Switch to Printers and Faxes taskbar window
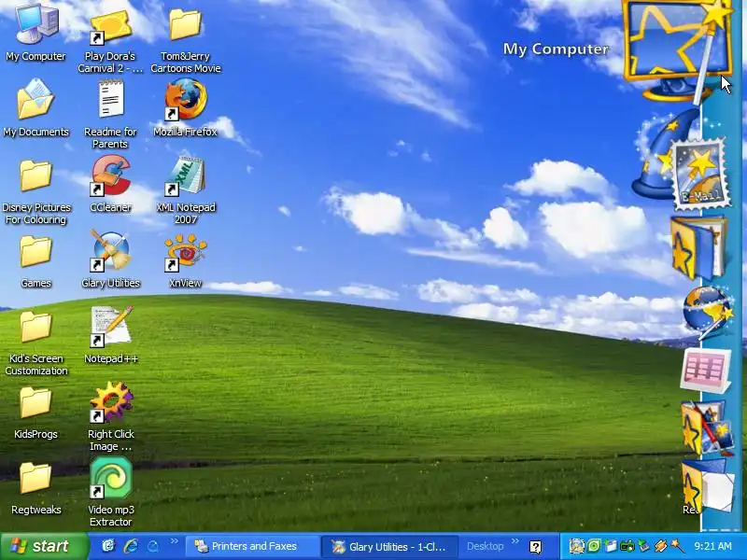Image resolution: width=747 pixels, height=560 pixels. (251, 546)
